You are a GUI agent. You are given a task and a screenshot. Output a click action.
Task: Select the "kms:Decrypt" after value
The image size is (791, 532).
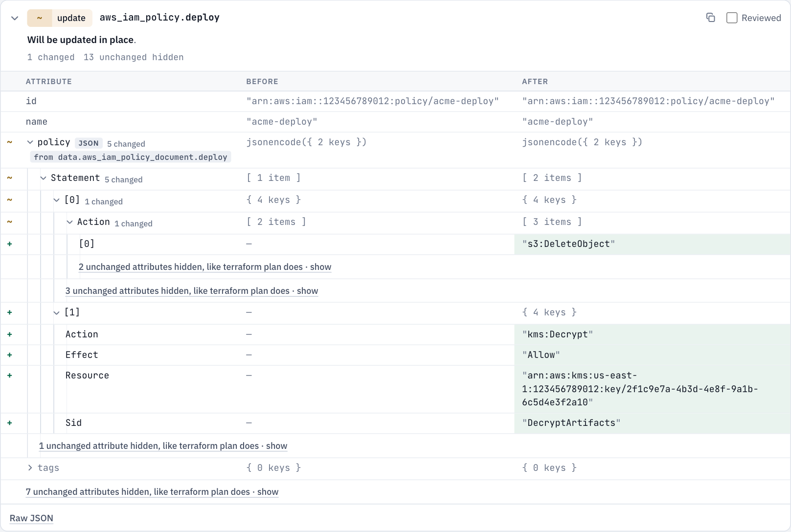[558, 334]
